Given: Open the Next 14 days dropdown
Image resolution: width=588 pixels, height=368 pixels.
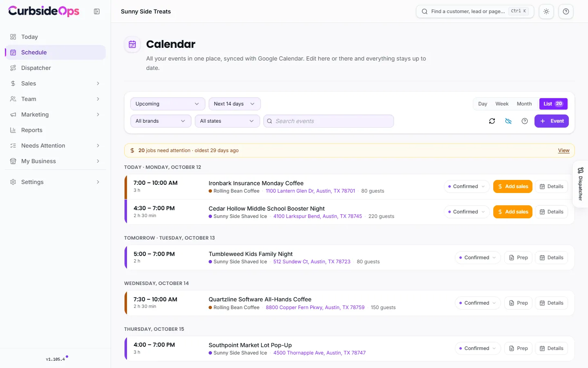Looking at the screenshot, I should pyautogui.click(x=234, y=104).
